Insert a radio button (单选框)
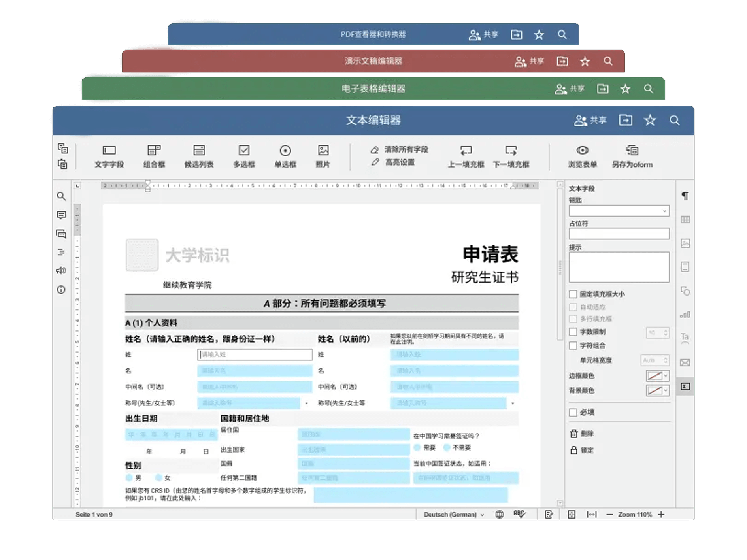Image resolution: width=747 pixels, height=560 pixels. click(285, 156)
